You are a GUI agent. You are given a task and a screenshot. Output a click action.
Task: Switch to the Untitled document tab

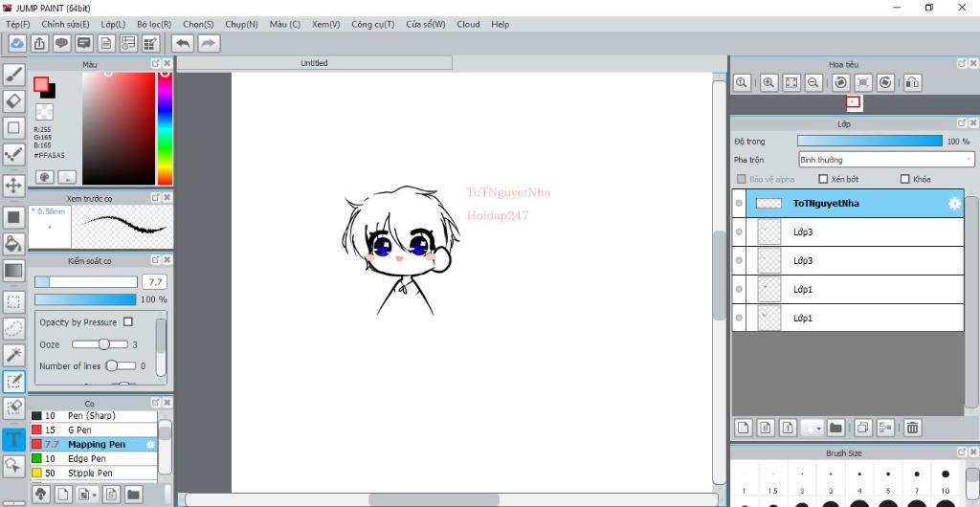click(x=314, y=63)
